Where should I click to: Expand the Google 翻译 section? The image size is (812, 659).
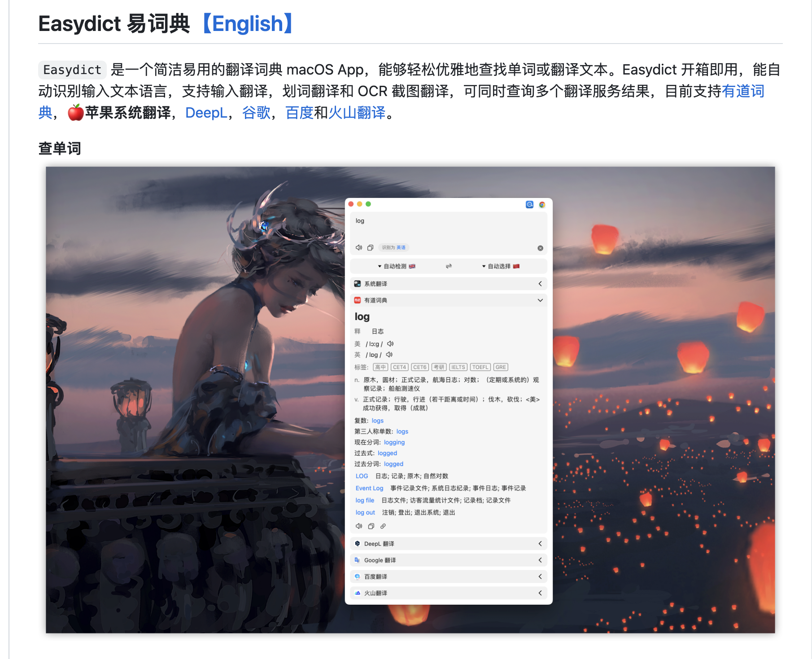[540, 560]
